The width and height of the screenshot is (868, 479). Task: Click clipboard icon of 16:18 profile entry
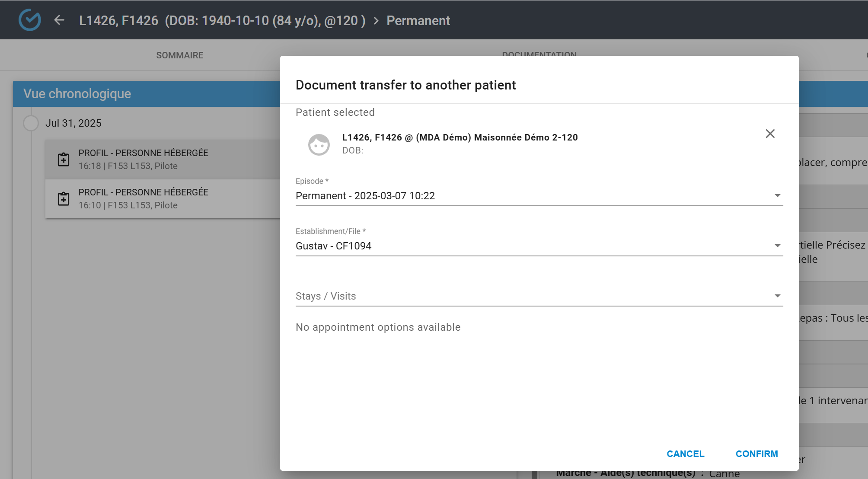[x=64, y=160]
